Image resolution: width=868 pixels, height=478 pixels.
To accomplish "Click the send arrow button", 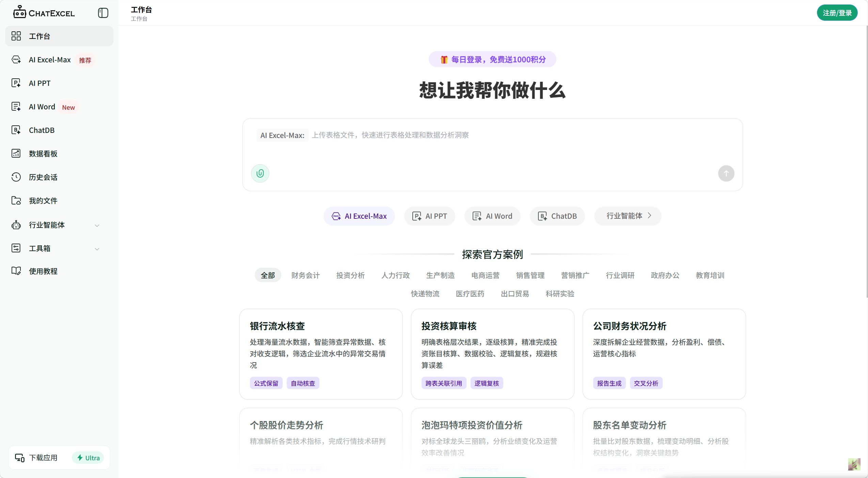I will [x=726, y=173].
